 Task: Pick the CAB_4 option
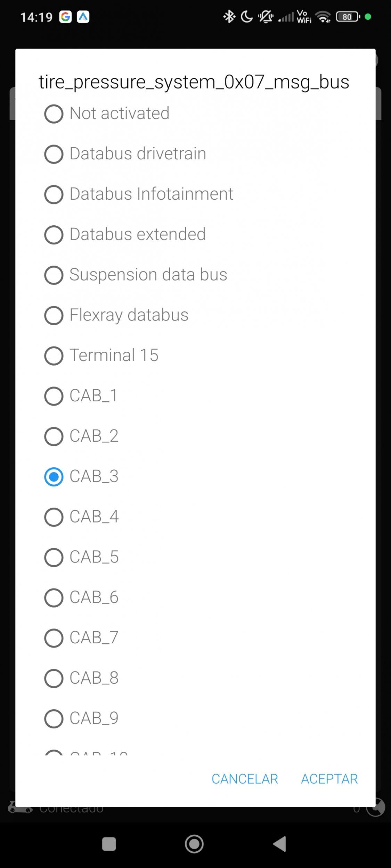click(54, 517)
